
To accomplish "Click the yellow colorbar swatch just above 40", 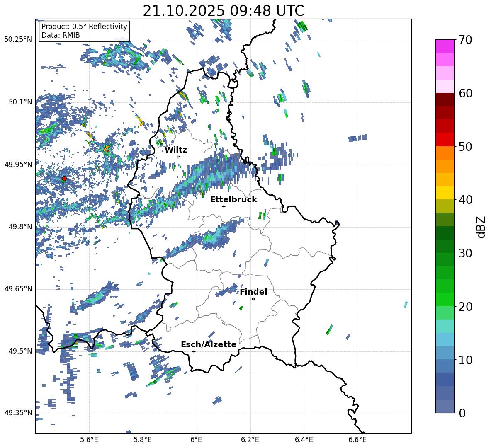I will pyautogui.click(x=445, y=193).
